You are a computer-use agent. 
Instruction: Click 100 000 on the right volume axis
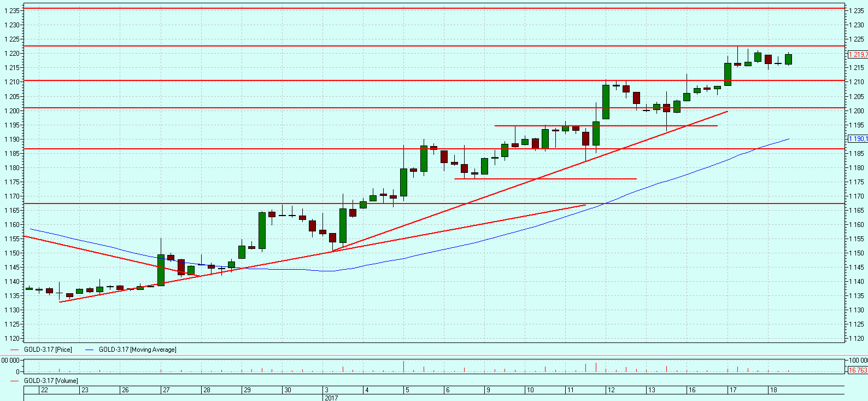click(858, 361)
